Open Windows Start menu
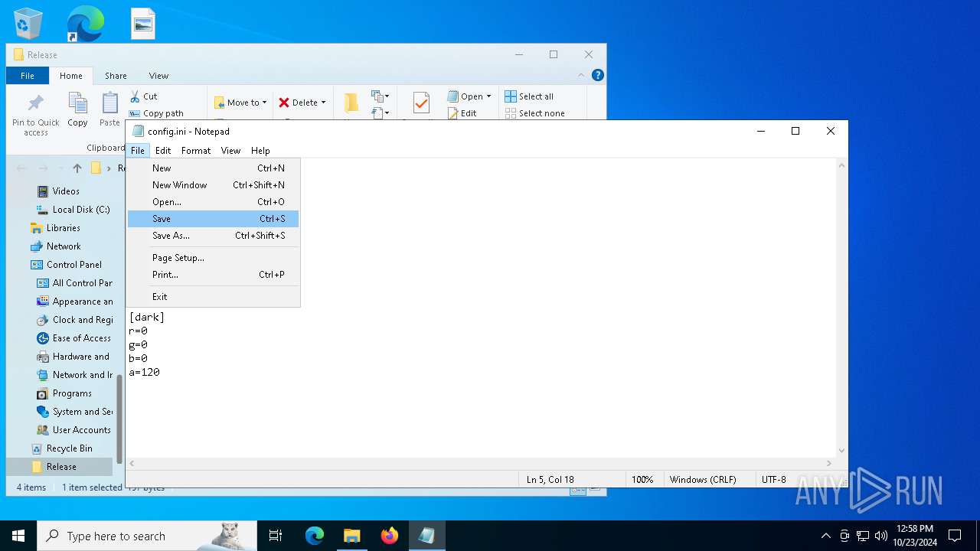The width and height of the screenshot is (980, 551). point(18,536)
